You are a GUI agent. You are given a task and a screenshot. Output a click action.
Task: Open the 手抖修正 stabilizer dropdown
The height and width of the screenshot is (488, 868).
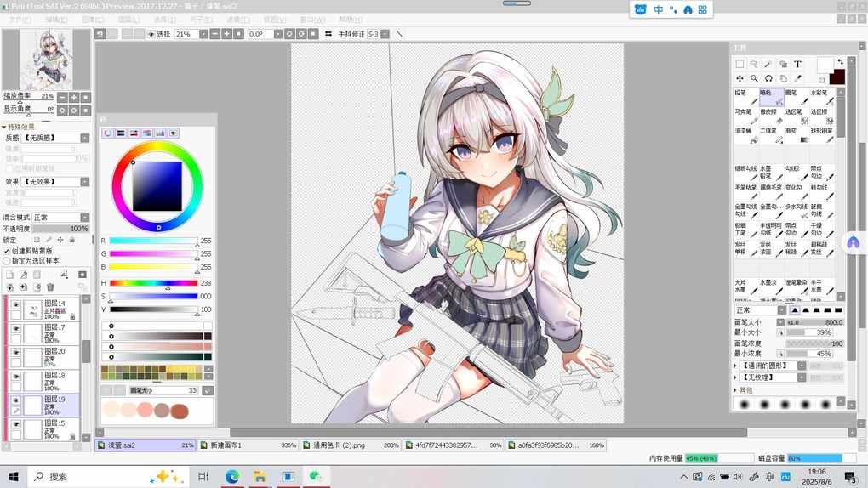click(x=385, y=34)
